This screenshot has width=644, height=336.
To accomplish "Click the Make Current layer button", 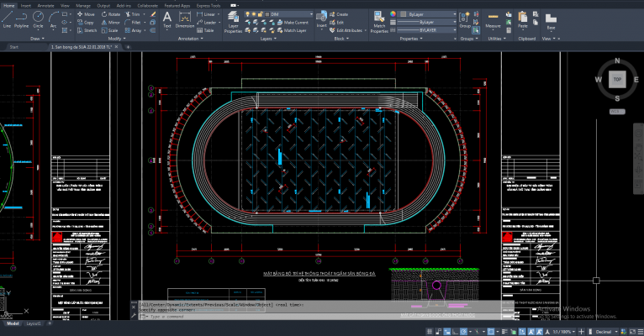I will 294,22.
